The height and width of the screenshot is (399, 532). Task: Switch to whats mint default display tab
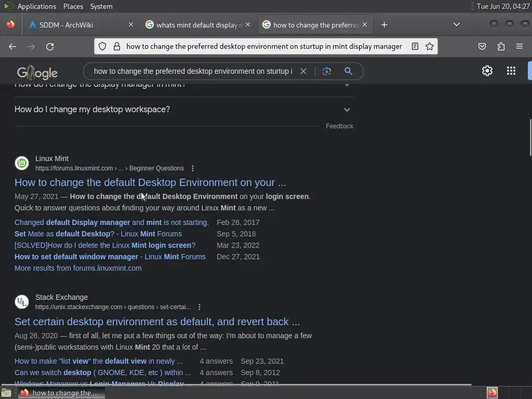198,25
